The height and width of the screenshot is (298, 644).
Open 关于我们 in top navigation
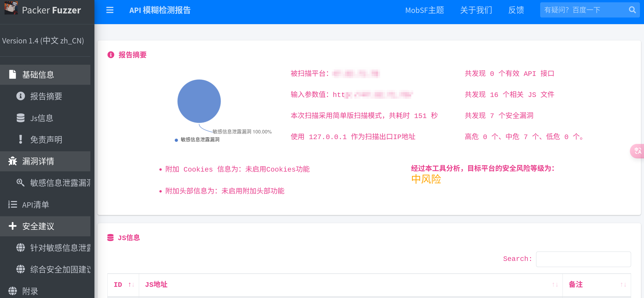(x=476, y=10)
